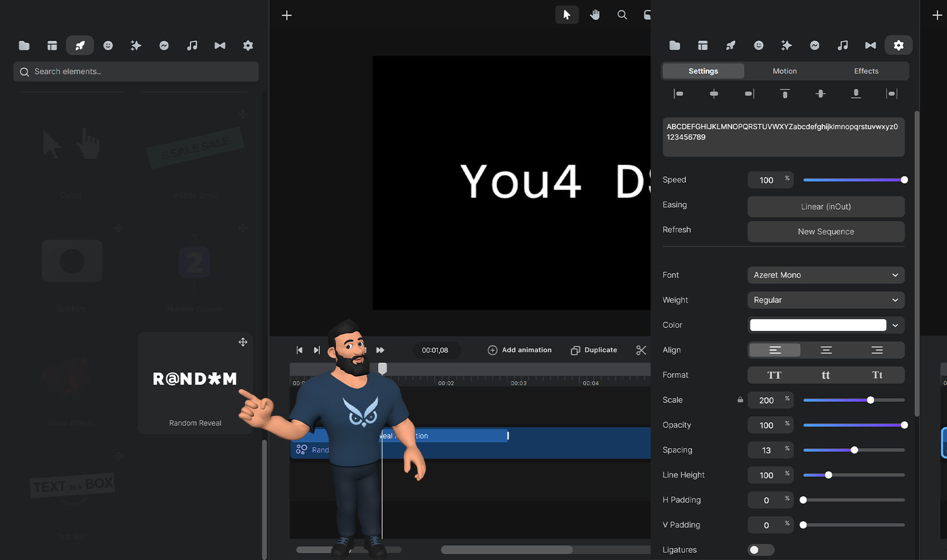Click the scissors split icon
Viewport: 947px width, 560px height.
coord(641,350)
